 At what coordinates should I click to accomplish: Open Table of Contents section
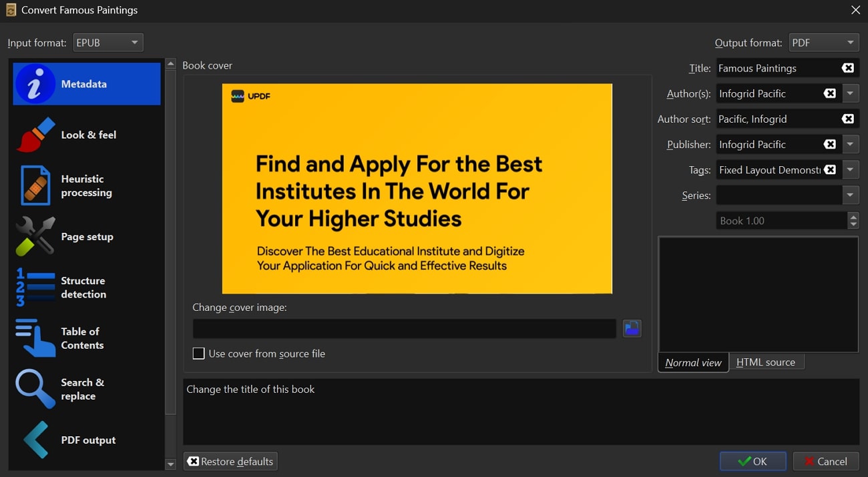point(87,338)
